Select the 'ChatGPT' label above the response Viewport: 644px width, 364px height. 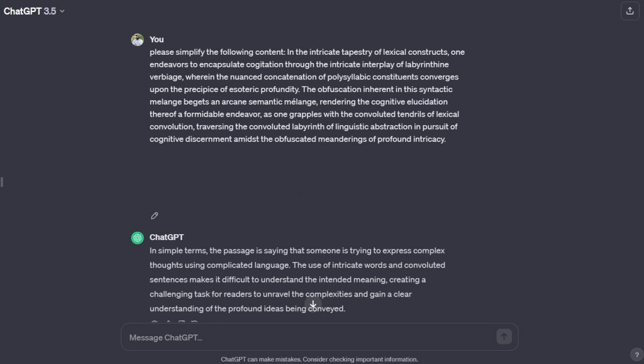[x=166, y=237]
